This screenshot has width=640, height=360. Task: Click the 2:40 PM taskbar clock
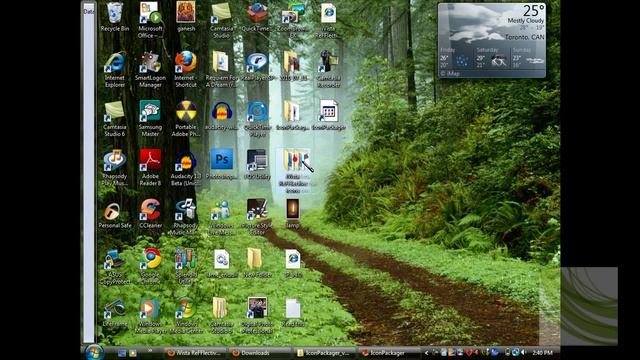pos(542,353)
